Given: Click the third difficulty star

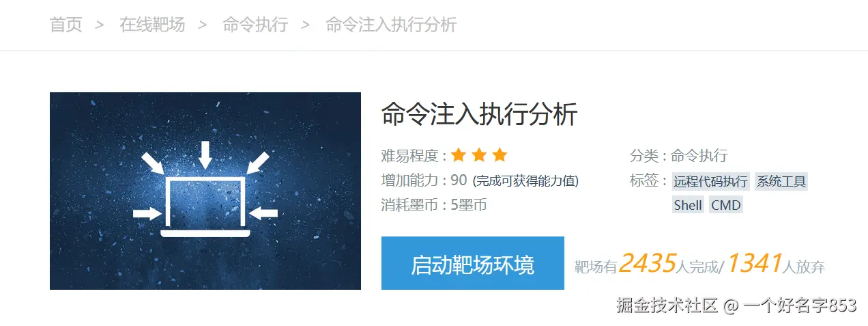Looking at the screenshot, I should click(x=500, y=155).
